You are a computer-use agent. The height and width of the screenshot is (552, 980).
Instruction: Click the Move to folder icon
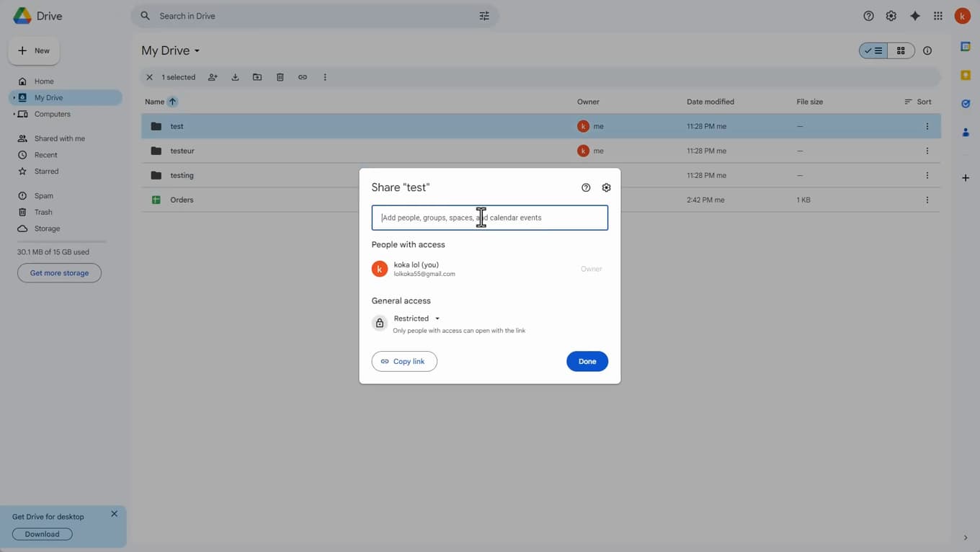[x=257, y=77]
